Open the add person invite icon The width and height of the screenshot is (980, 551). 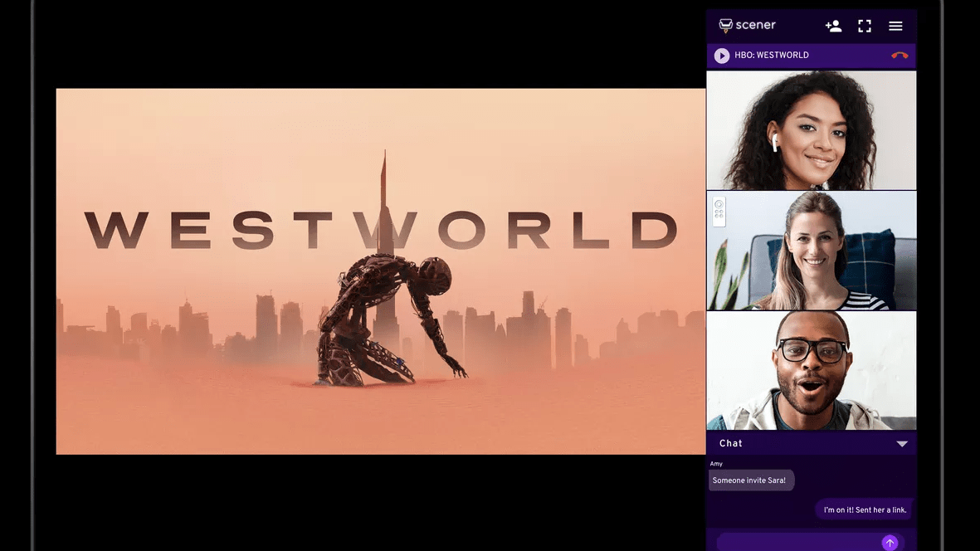coord(833,26)
